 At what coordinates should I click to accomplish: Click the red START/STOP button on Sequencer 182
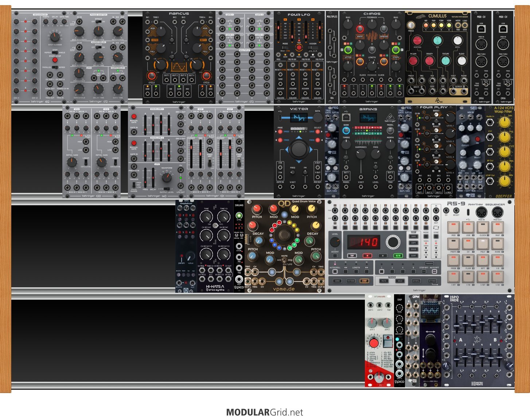click(55, 60)
